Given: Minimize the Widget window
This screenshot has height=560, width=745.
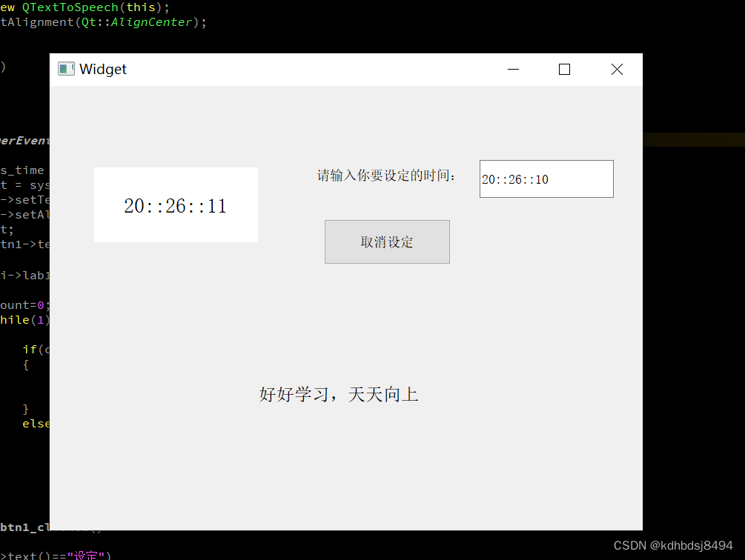Looking at the screenshot, I should pos(513,69).
